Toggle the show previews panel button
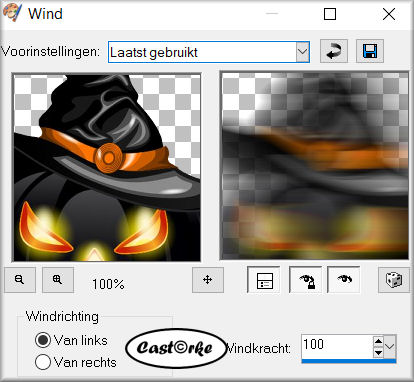This screenshot has width=414, height=382. 265,280
